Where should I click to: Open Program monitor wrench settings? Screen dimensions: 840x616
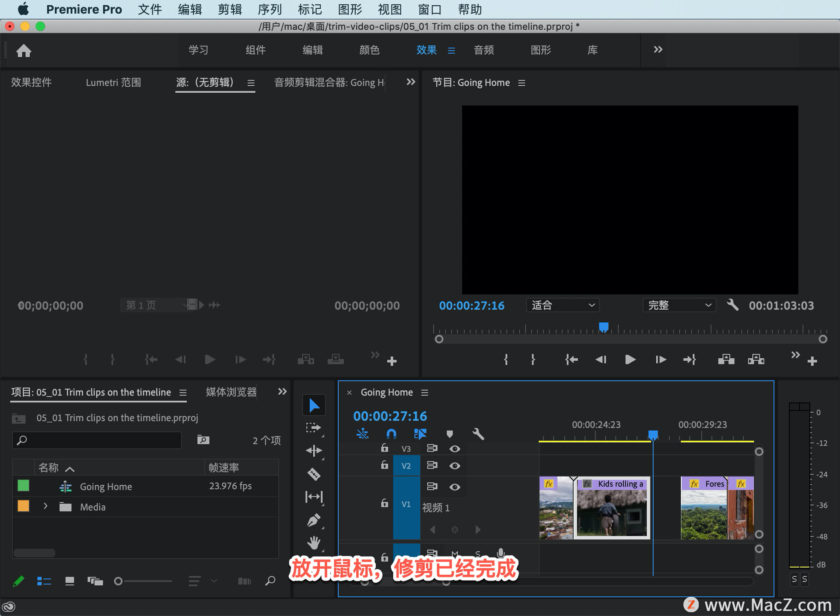pos(732,305)
